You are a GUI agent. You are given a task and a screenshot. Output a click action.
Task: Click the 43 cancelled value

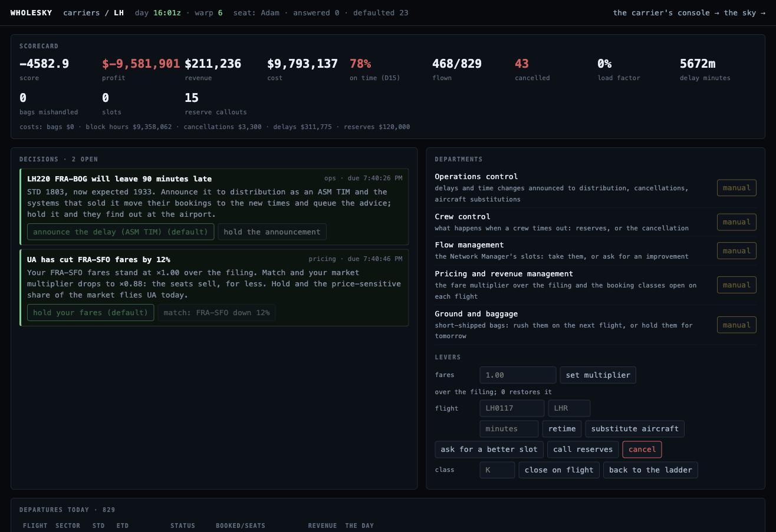point(522,64)
